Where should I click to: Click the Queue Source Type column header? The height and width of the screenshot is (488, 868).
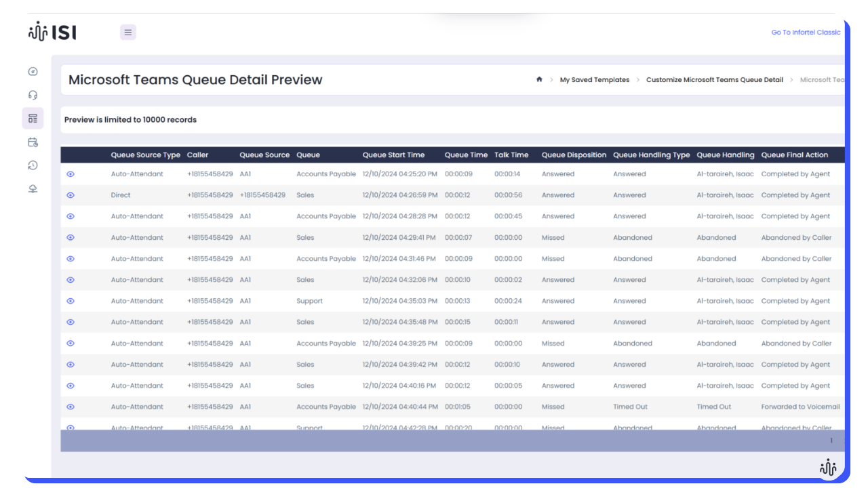click(x=146, y=155)
